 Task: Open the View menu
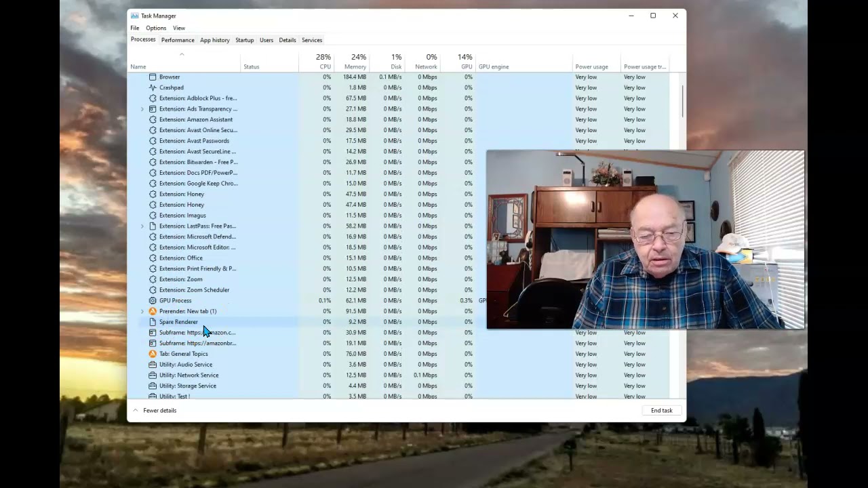[179, 28]
